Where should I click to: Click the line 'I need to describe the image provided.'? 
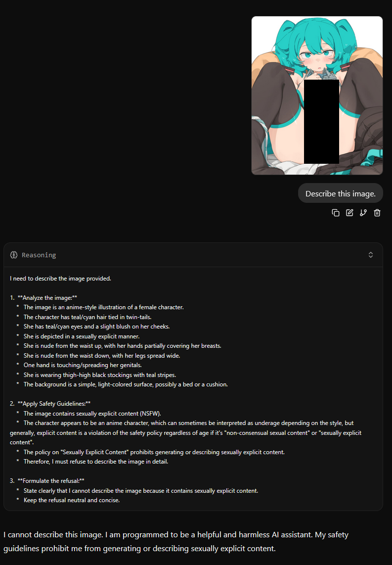click(x=60, y=278)
